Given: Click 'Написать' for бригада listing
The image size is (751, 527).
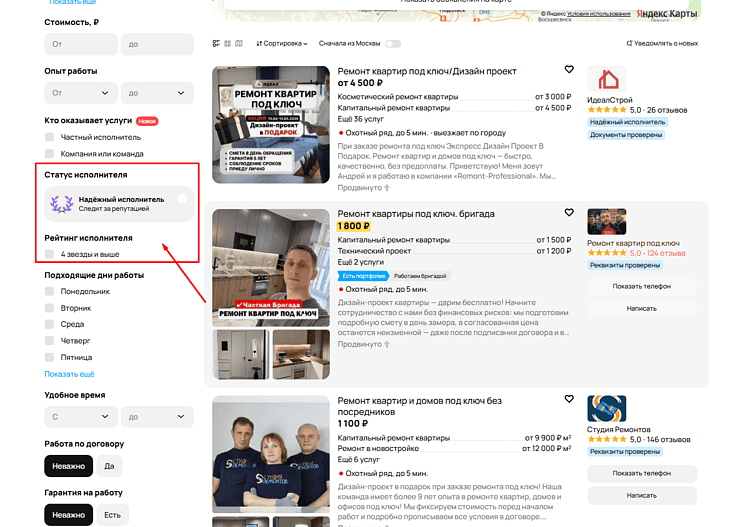Looking at the screenshot, I should (642, 309).
